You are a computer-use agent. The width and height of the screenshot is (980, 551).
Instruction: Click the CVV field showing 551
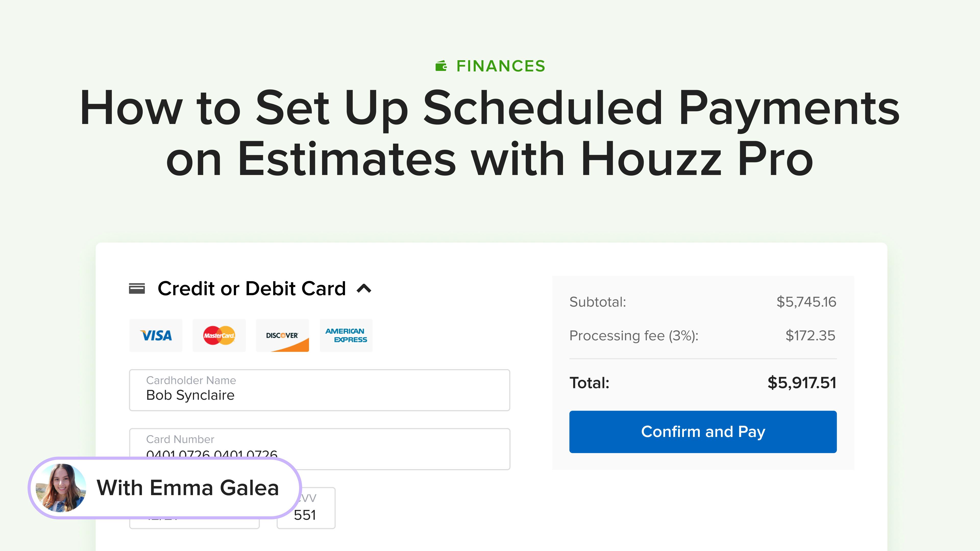306,508
